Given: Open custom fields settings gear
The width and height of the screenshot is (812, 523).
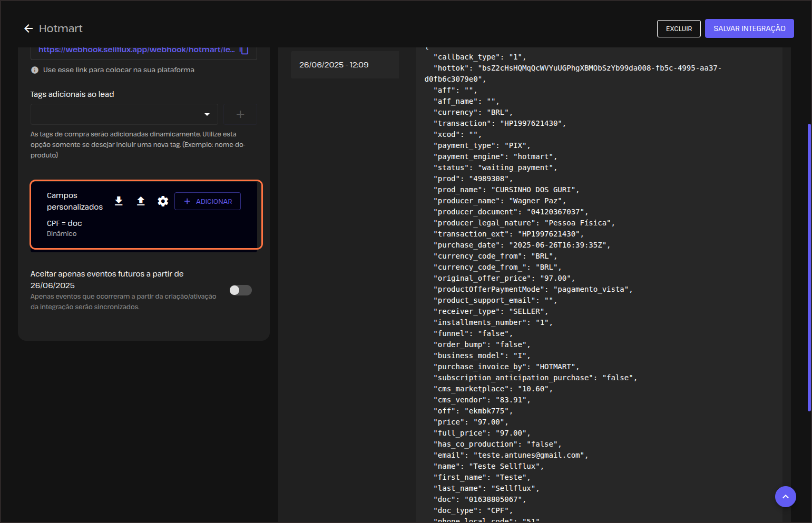Looking at the screenshot, I should click(163, 201).
